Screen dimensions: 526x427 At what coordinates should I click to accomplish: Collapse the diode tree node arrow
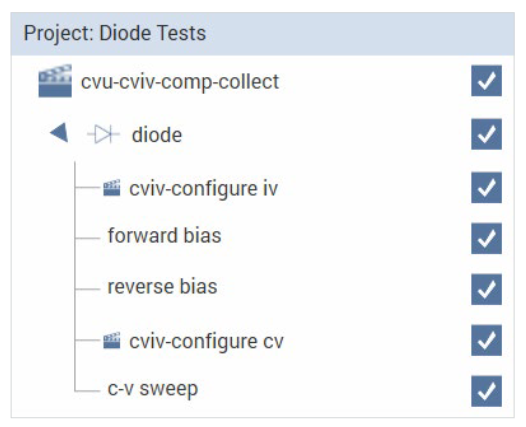[x=59, y=133]
